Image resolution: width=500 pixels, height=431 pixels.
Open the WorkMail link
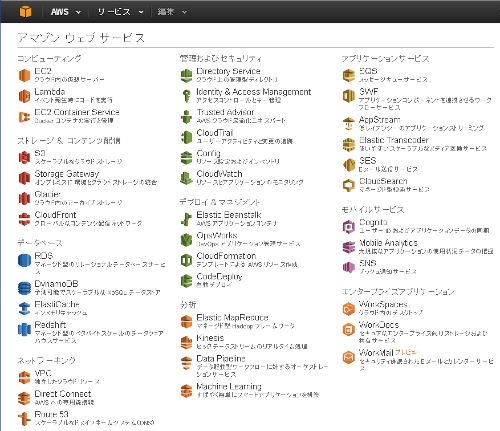coord(376,353)
